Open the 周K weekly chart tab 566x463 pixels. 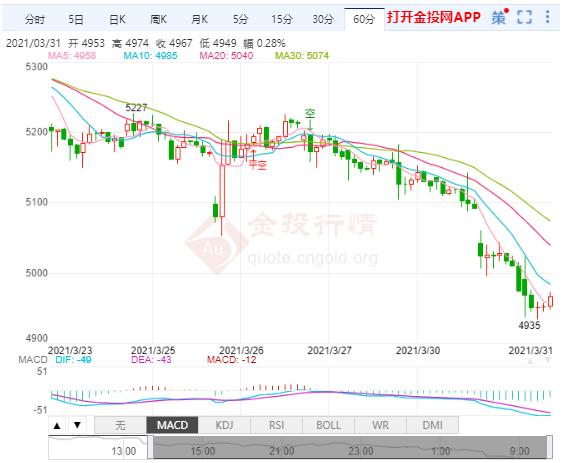pos(158,19)
